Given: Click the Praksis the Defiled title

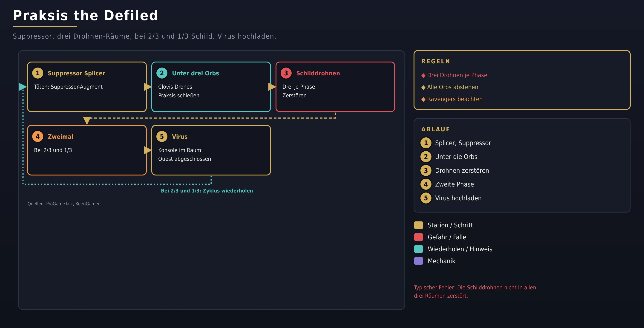Looking at the screenshot, I should [x=86, y=15].
